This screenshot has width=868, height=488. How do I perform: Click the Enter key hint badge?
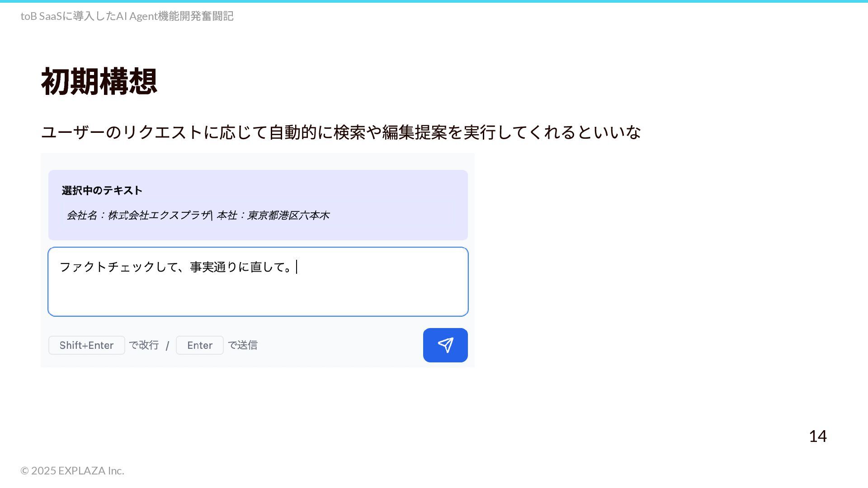200,345
